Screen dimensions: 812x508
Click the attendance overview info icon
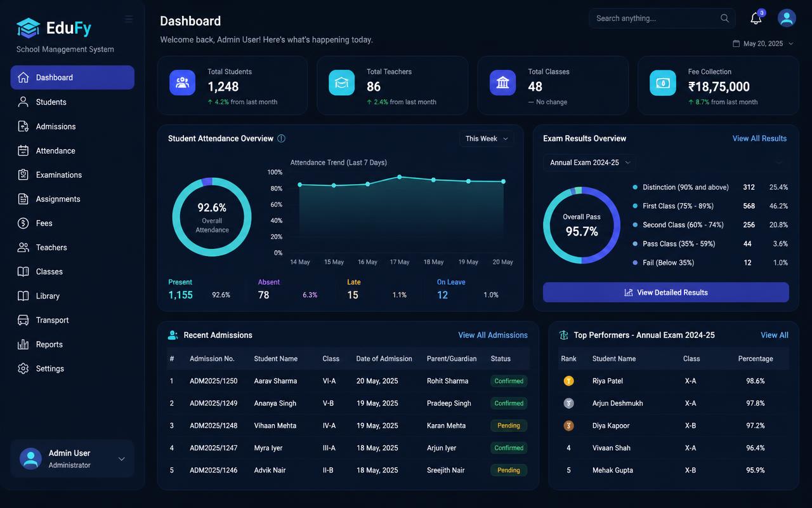[x=282, y=138]
